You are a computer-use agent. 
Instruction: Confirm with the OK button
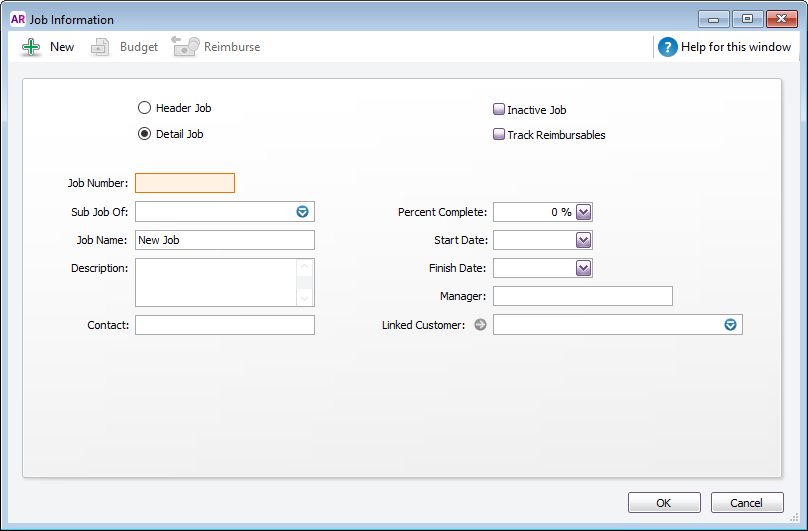pos(664,503)
